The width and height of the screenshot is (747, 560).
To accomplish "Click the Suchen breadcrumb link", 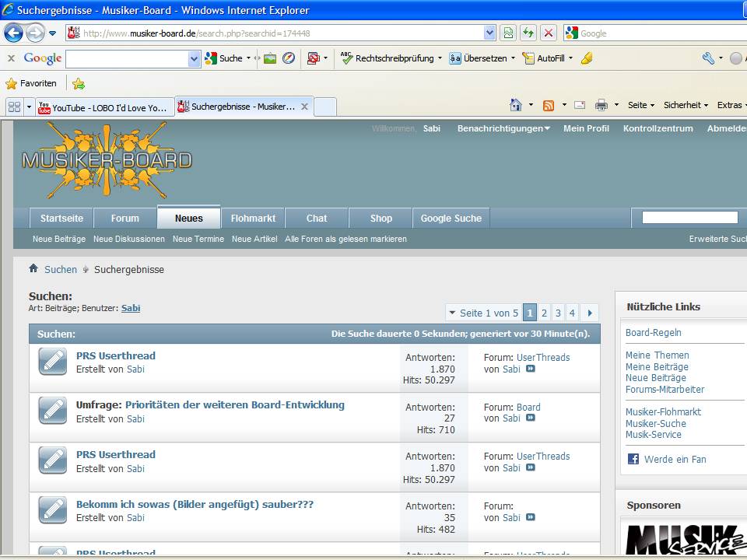I will point(61,270).
